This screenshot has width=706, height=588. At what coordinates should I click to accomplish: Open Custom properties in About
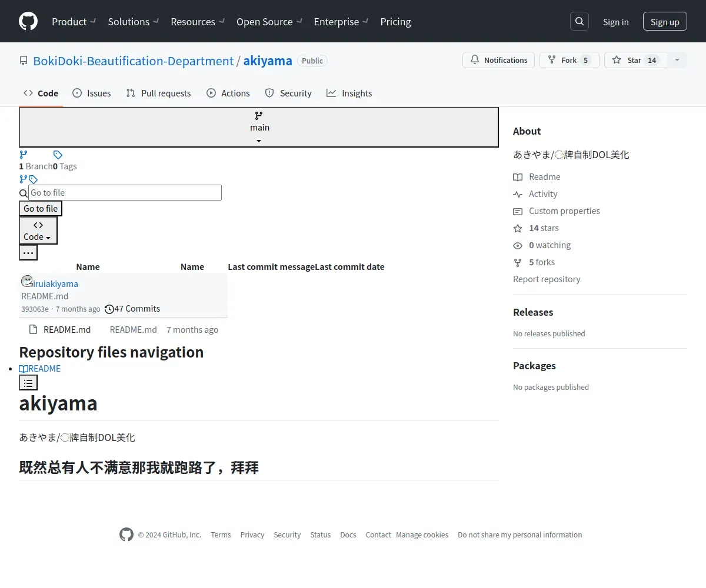click(x=557, y=211)
